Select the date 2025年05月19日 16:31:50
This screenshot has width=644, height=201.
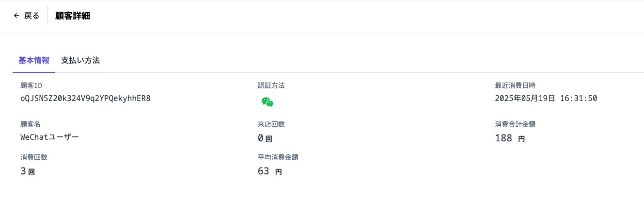point(546,98)
